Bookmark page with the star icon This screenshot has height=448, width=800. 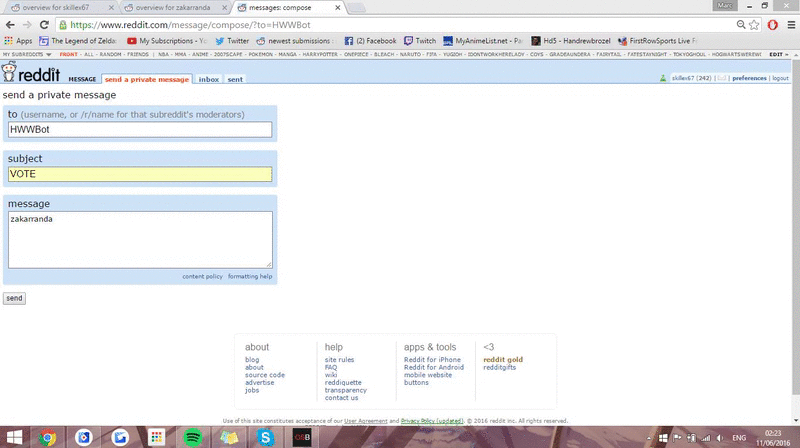tap(754, 24)
